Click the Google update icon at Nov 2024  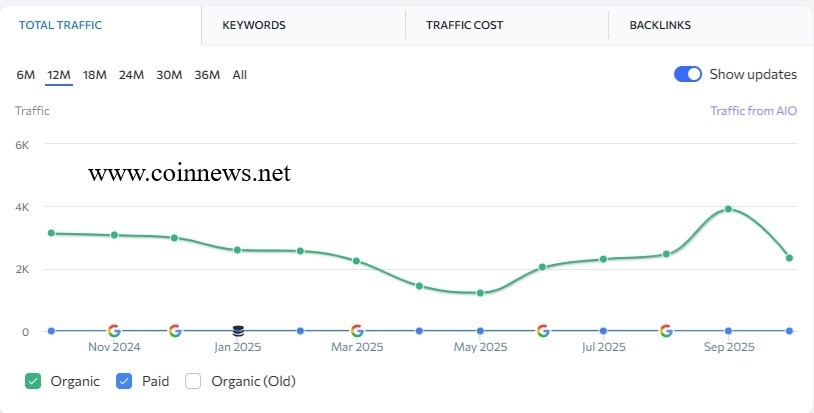114,330
